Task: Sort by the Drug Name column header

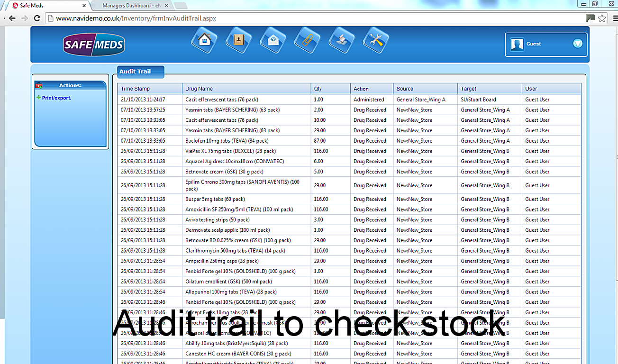Action: tap(199, 89)
